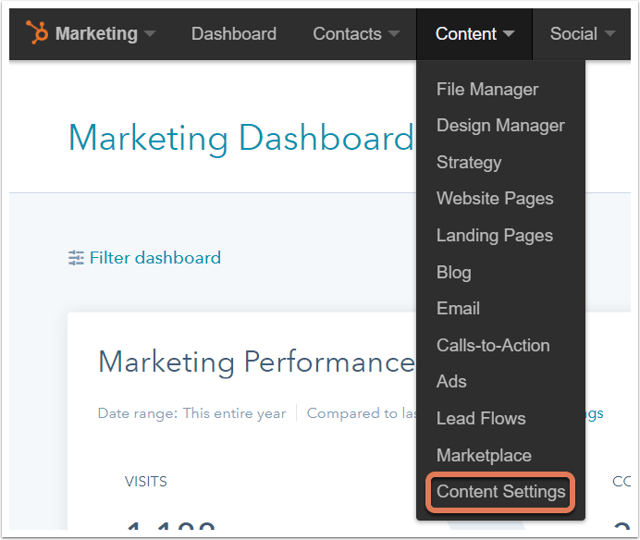640x540 pixels.
Task: Expand the Marketing dropdown arrow
Action: pos(150,33)
